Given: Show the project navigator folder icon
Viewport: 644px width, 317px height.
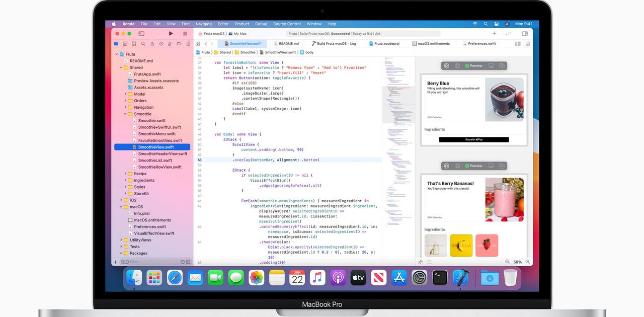Looking at the screenshot, I should point(116,44).
